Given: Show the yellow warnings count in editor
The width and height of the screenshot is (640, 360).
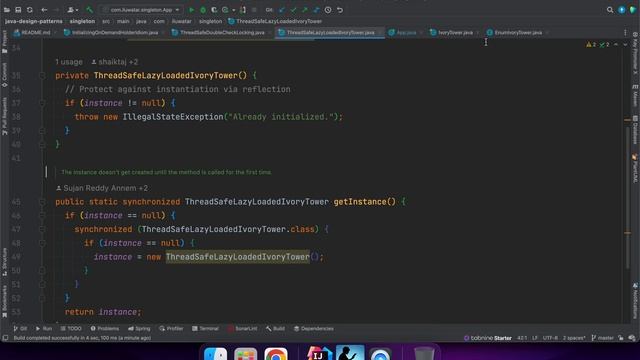Looking at the screenshot, I should click(x=591, y=44).
